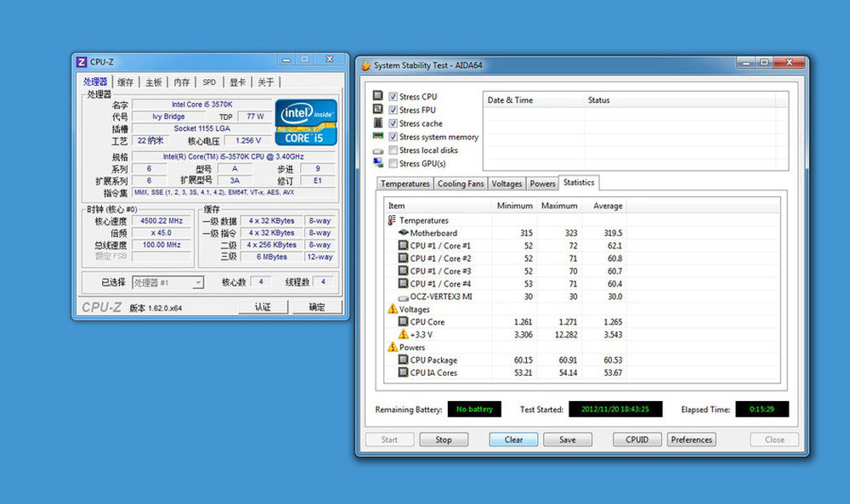The height and width of the screenshot is (504, 850).
Task: Select the 处理器 tab in CPU-Z
Action: pos(95,82)
